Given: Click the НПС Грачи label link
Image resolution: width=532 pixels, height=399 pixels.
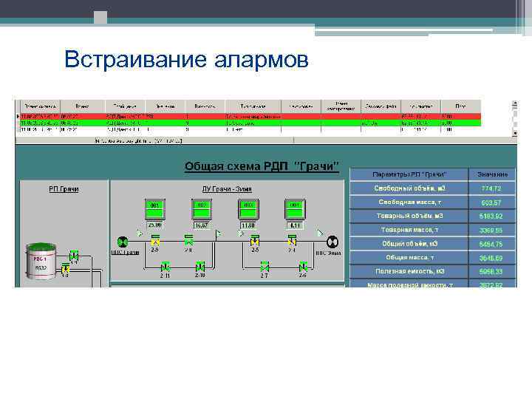Looking at the screenshot, I should [x=125, y=253].
